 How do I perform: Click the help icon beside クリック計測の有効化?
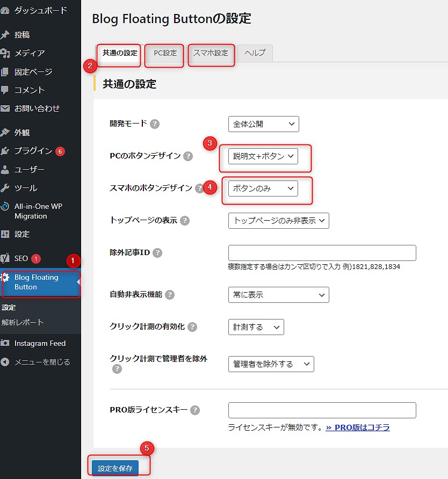pyautogui.click(x=192, y=327)
